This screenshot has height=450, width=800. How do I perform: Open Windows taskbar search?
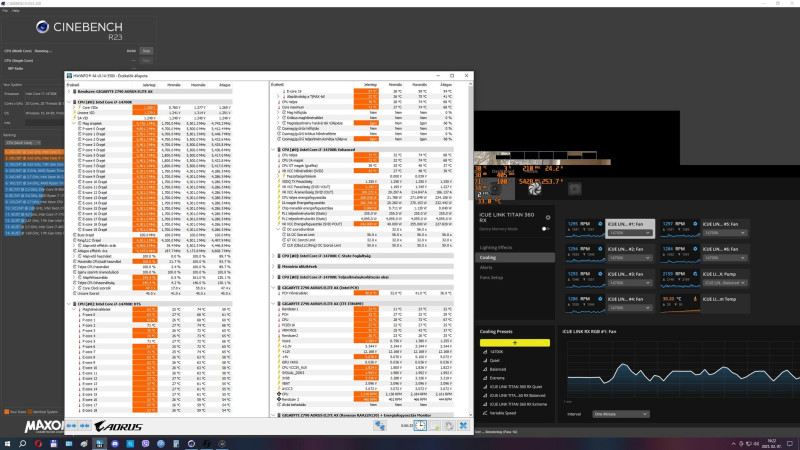point(22,443)
